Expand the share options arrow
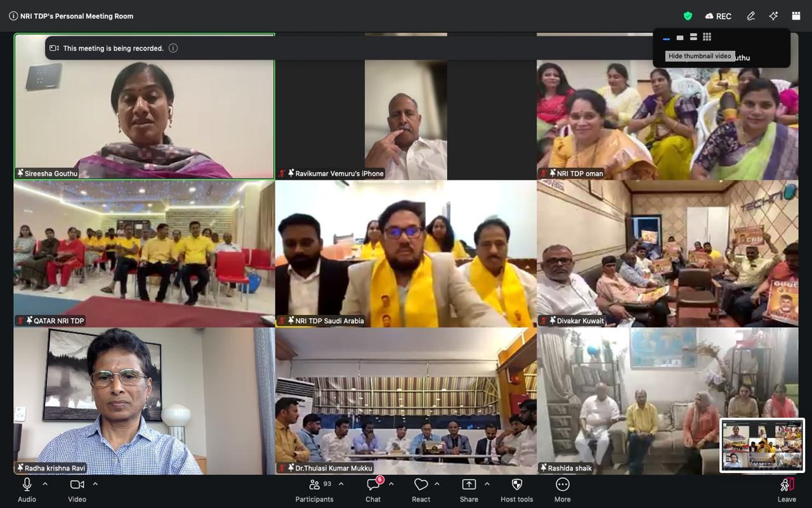Screen dimensions: 812x508 pyautogui.click(x=487, y=484)
